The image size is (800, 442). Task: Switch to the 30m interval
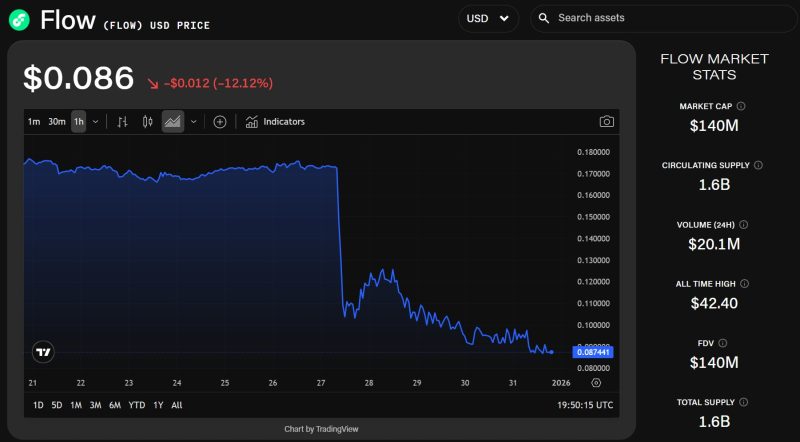click(57, 122)
